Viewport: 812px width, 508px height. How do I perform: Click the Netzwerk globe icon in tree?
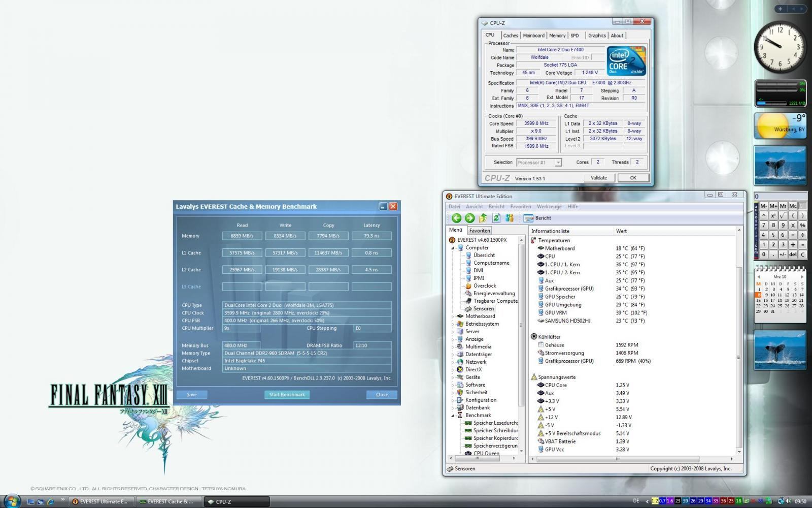(460, 362)
